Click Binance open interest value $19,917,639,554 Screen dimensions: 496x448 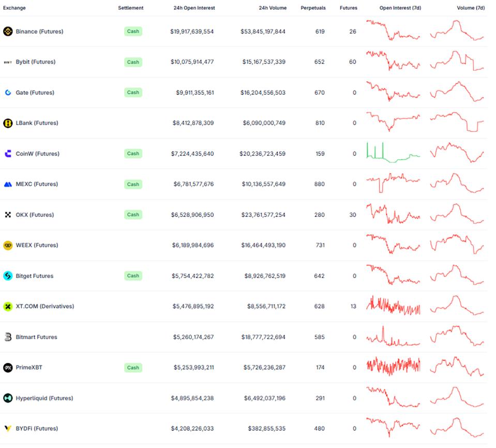192,32
